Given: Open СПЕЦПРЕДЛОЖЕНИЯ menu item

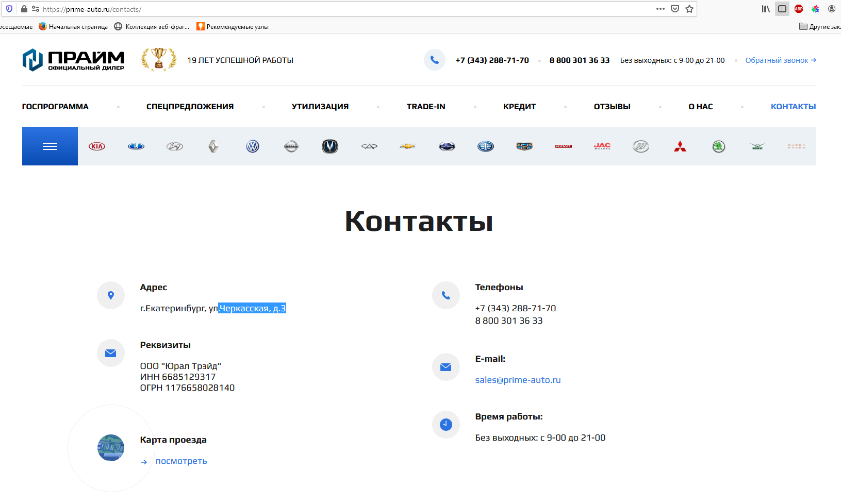Looking at the screenshot, I should [190, 107].
